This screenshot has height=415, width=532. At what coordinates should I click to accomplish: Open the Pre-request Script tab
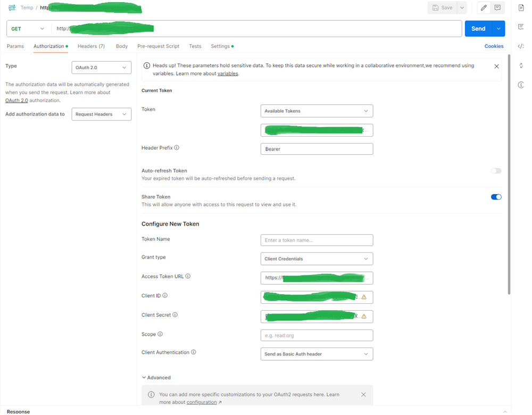coord(158,46)
